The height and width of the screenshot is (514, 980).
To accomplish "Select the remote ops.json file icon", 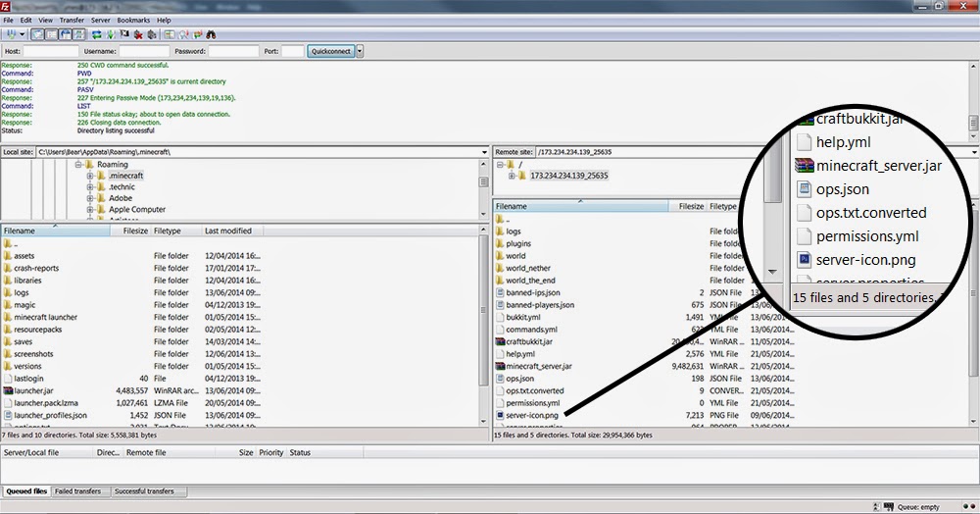I will click(500, 379).
